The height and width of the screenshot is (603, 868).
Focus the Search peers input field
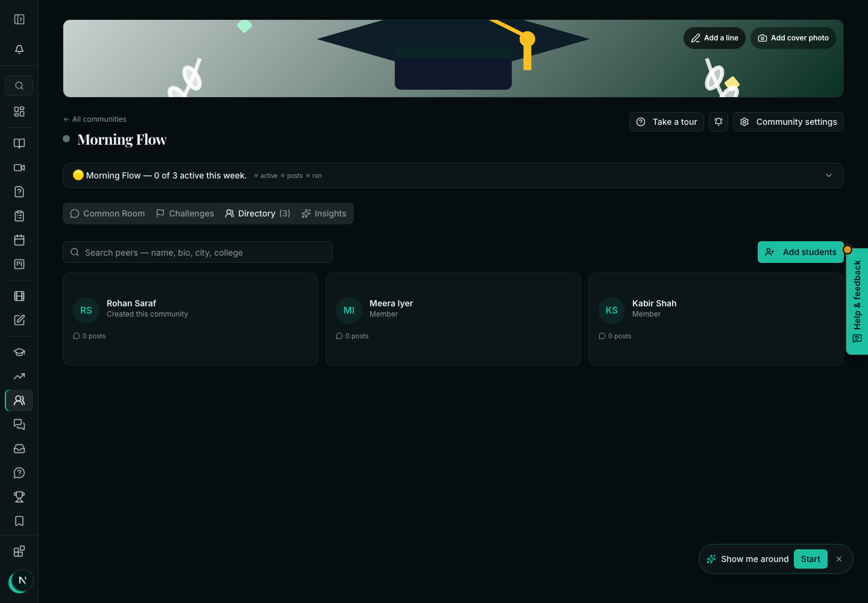tap(198, 252)
